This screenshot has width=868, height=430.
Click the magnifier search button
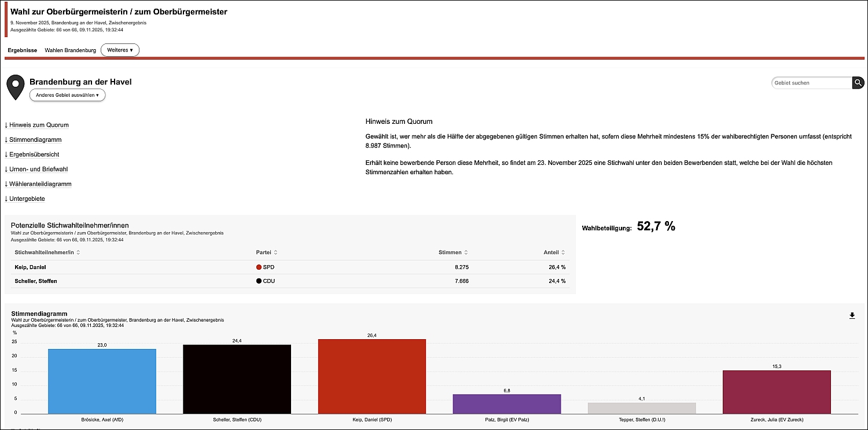pos(858,83)
